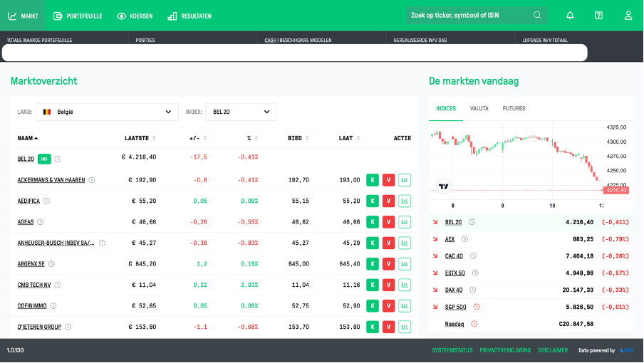This screenshot has height=363, width=644.
Task: Sort table by Laat column
Action: click(x=350, y=138)
